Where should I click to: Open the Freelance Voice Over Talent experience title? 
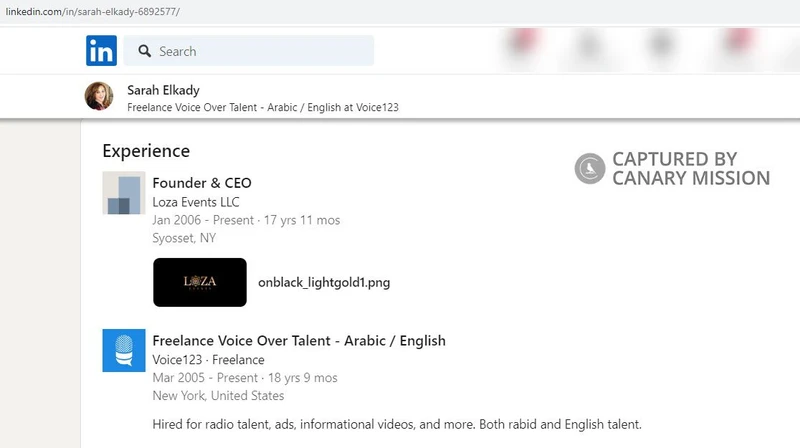click(299, 341)
